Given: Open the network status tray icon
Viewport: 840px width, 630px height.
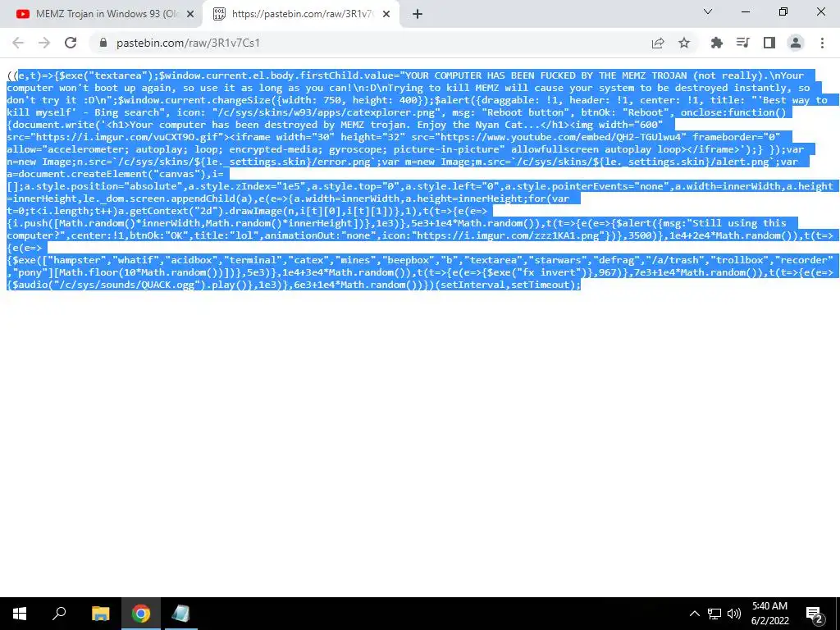Looking at the screenshot, I should [x=714, y=614].
